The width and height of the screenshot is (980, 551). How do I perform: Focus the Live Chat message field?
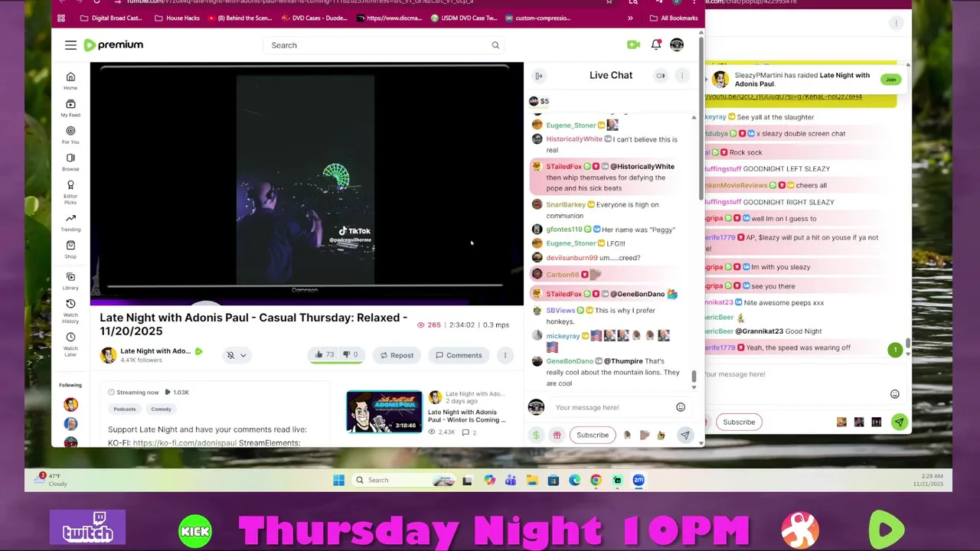click(612, 408)
